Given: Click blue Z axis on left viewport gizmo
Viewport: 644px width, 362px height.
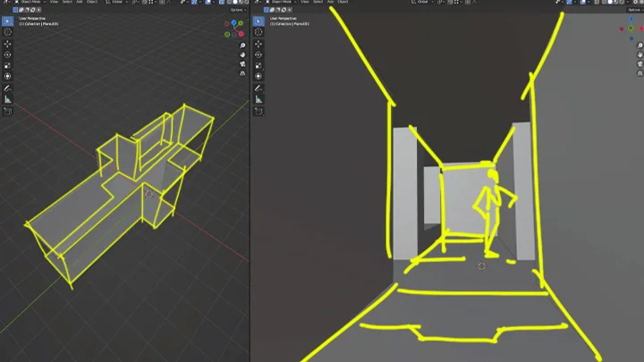Looking at the screenshot, I should click(x=233, y=22).
